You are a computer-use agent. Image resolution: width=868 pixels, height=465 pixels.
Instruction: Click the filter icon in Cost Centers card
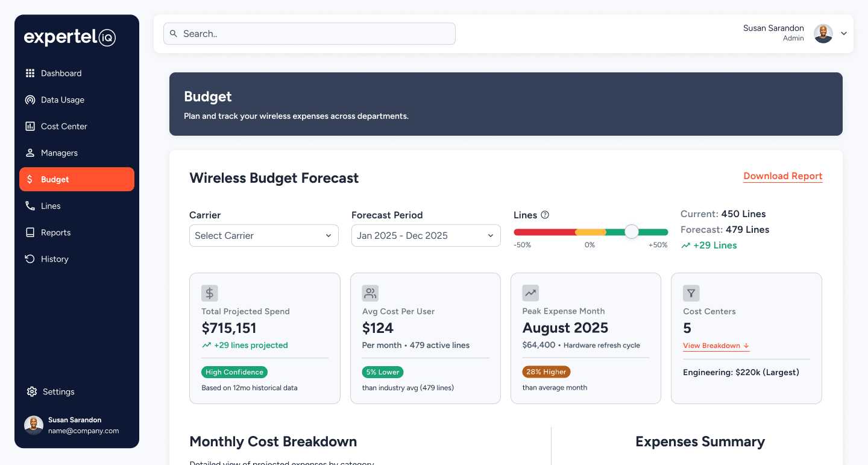(691, 293)
